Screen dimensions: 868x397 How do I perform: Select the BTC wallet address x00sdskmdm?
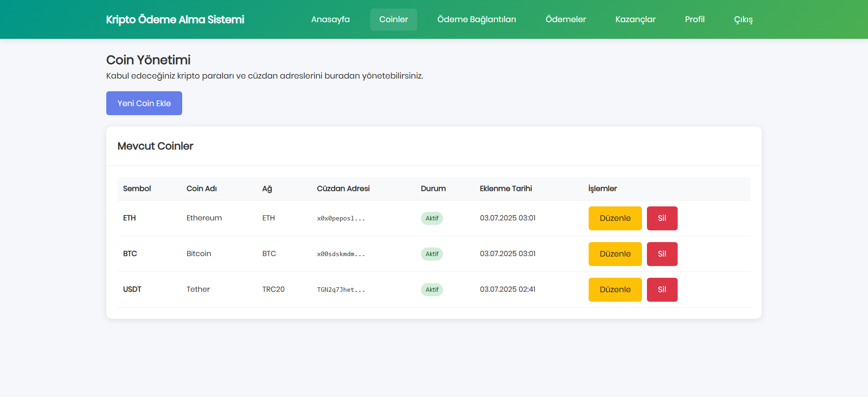(x=341, y=254)
